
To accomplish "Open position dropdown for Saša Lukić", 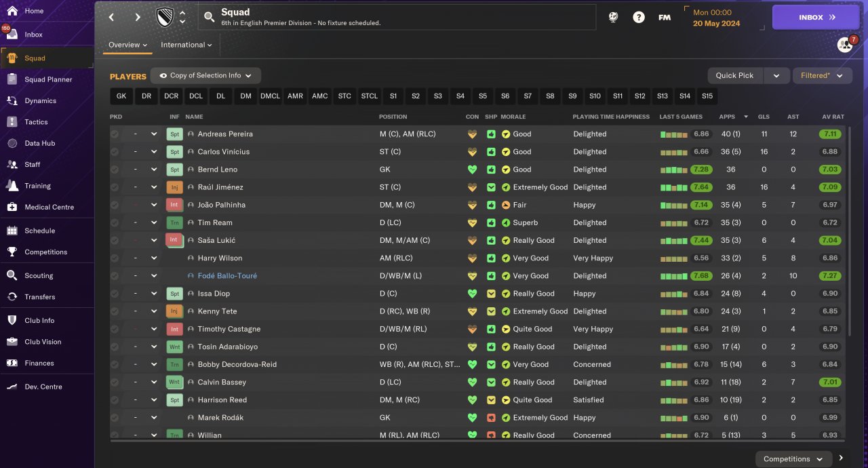I will click(x=154, y=241).
